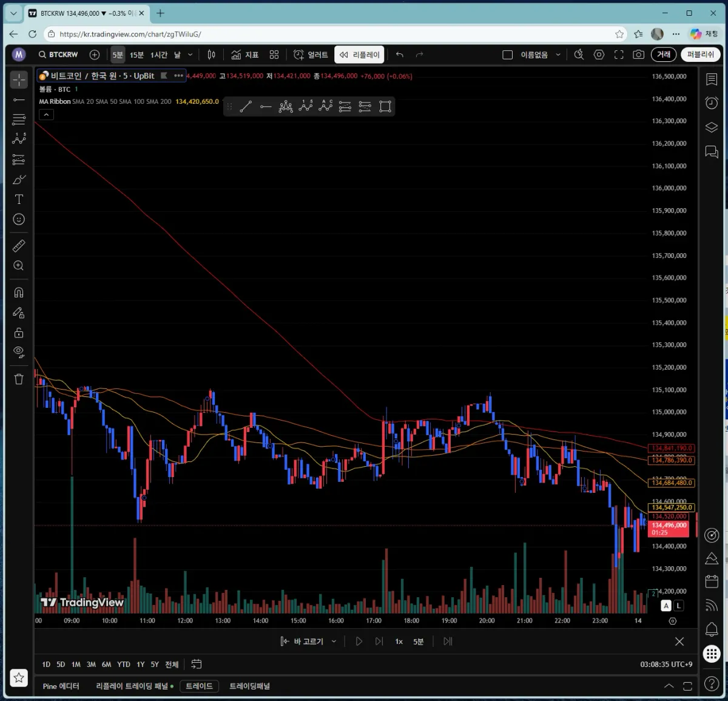Create an 얼러트 alert
728x701 pixels.
pyautogui.click(x=311, y=55)
